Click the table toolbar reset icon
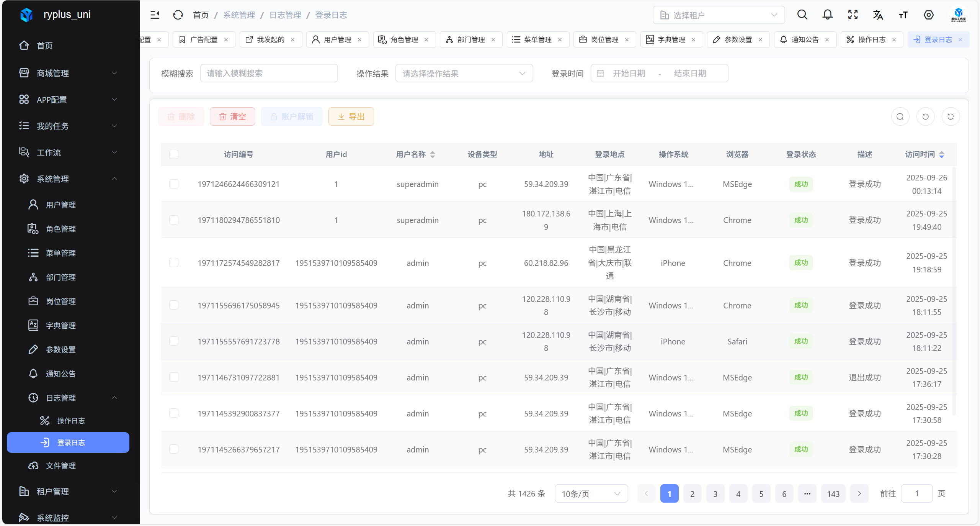This screenshot has height=526, width=980. 925,116
